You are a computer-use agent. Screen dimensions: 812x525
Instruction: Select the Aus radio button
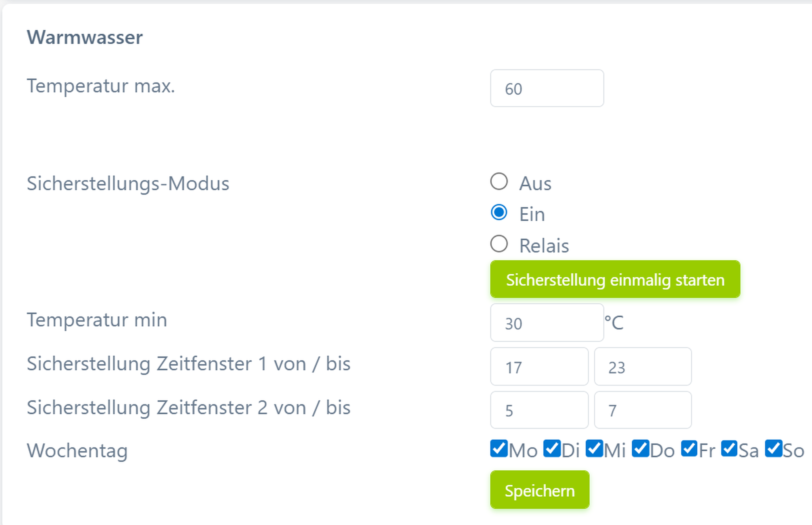point(499,181)
